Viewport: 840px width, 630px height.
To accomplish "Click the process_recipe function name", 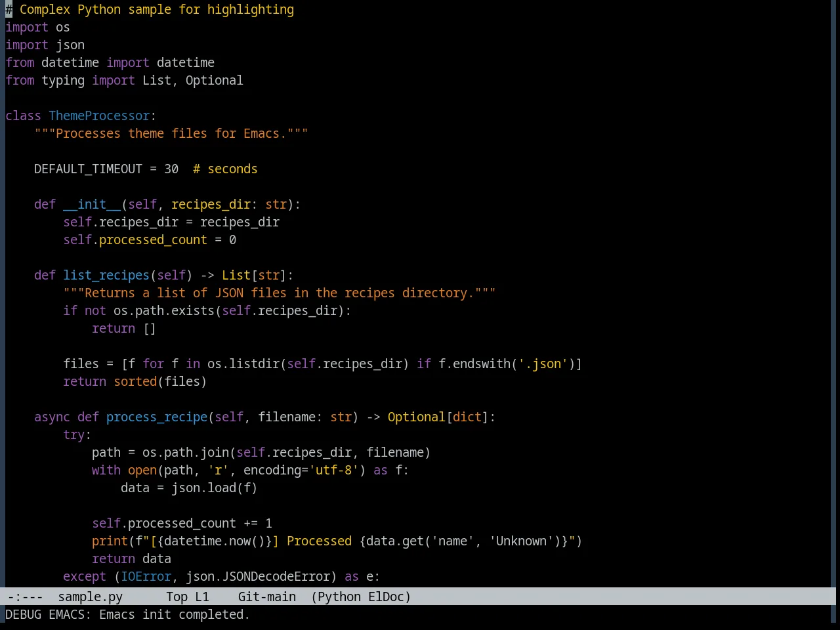I will (x=157, y=417).
